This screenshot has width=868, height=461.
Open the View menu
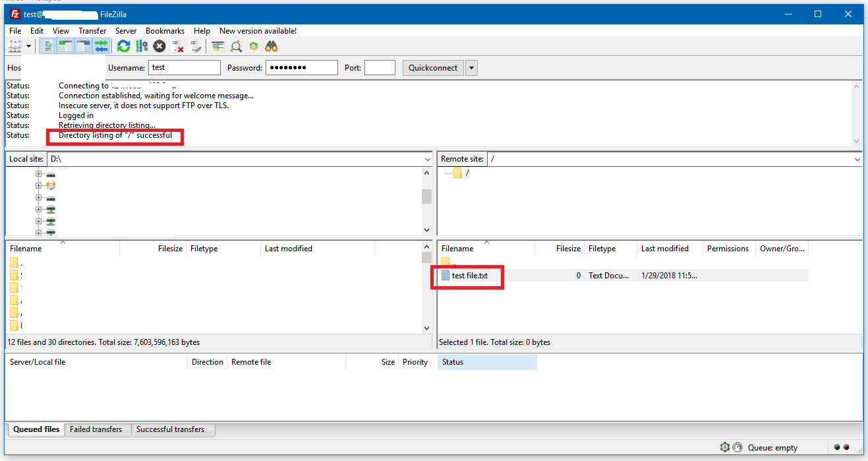(x=61, y=31)
